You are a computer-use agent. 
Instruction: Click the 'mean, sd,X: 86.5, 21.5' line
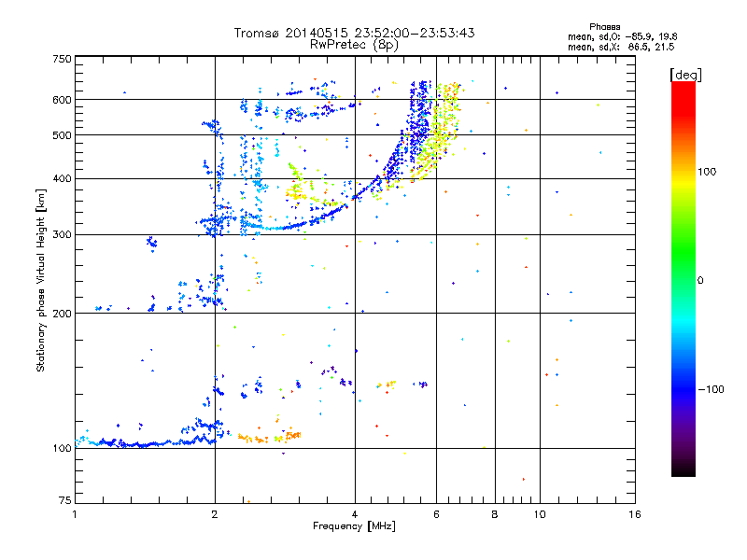click(x=621, y=47)
